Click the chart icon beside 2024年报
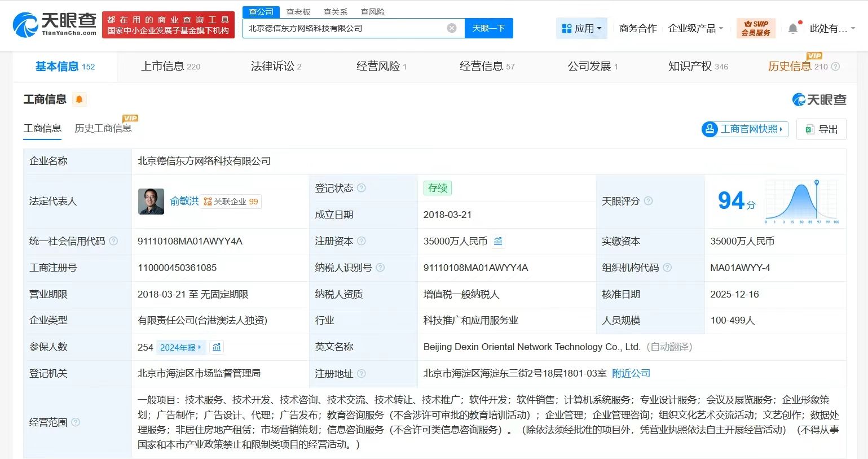The image size is (868, 459). (217, 347)
